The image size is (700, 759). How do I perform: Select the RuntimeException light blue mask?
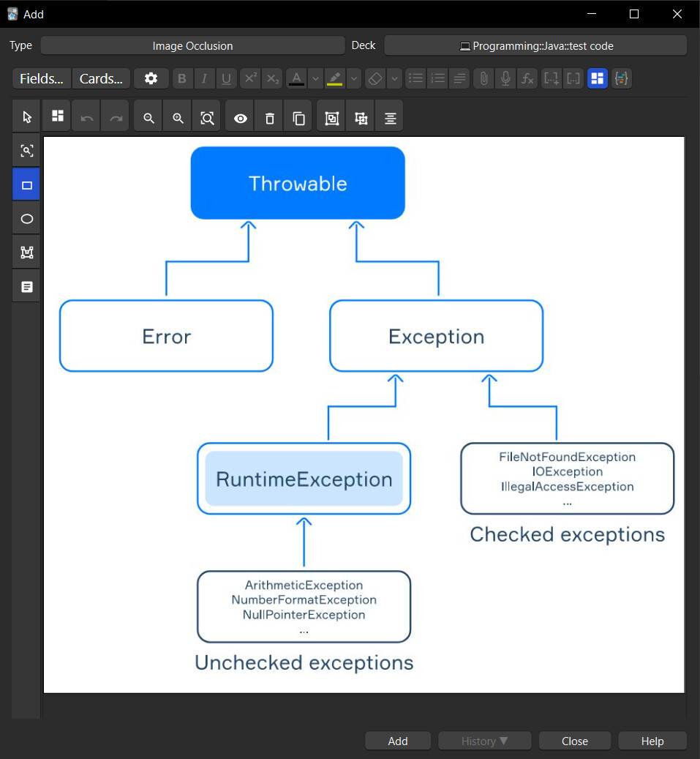[304, 479]
